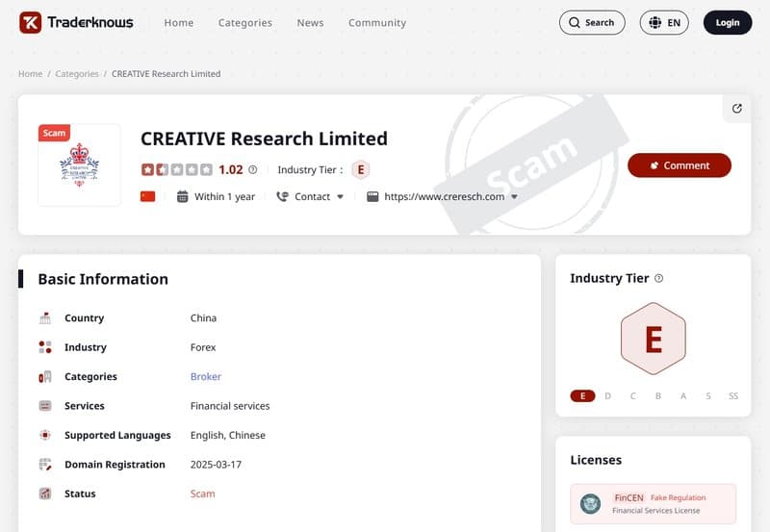
Task: Click the 1.02 rating score
Action: coord(231,170)
